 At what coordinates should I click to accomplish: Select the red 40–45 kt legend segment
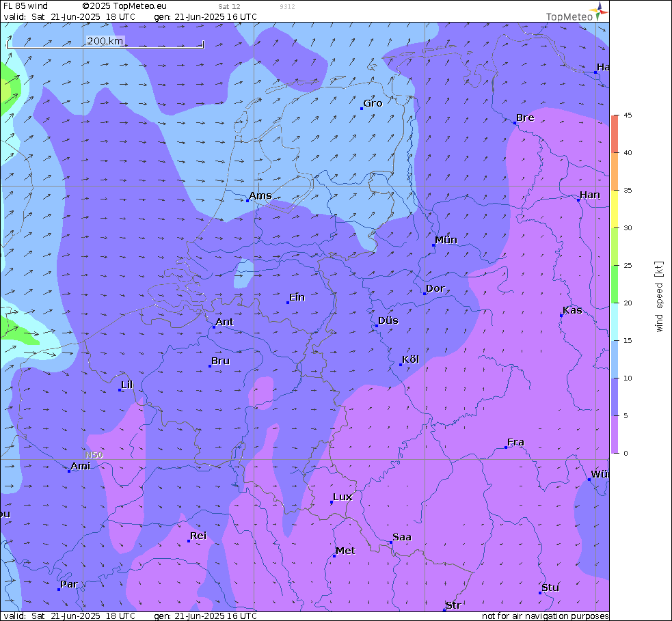coord(615,134)
